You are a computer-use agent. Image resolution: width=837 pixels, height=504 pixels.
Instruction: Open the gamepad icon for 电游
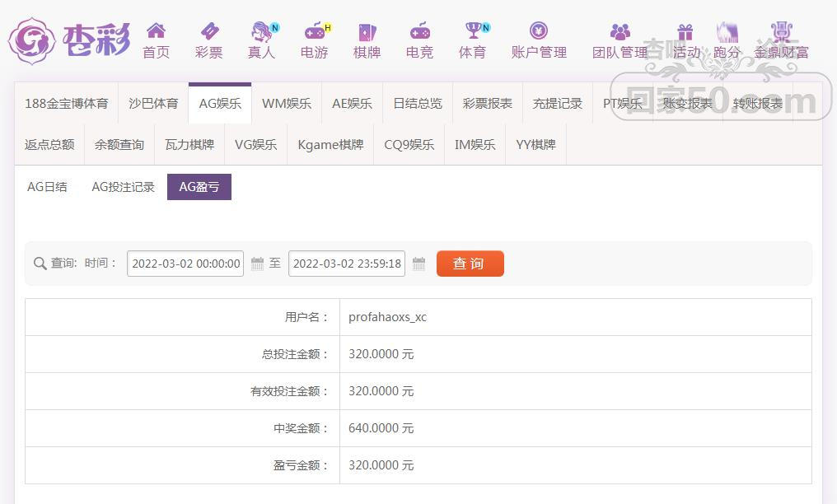pyautogui.click(x=314, y=31)
